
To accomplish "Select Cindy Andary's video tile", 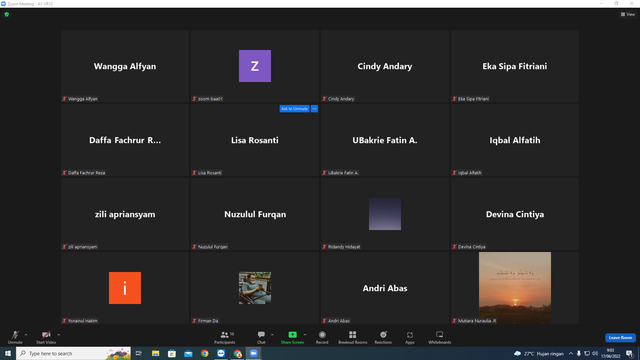I will tap(384, 66).
